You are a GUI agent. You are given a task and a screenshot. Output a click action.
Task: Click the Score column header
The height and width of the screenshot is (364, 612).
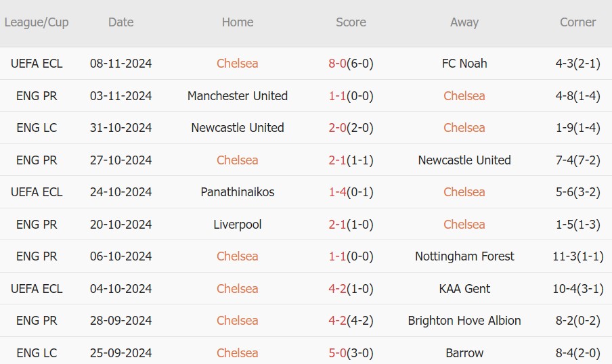click(x=351, y=22)
